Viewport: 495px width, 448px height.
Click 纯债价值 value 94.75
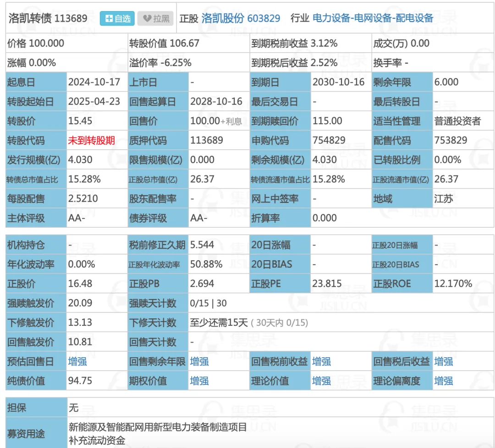pos(80,381)
